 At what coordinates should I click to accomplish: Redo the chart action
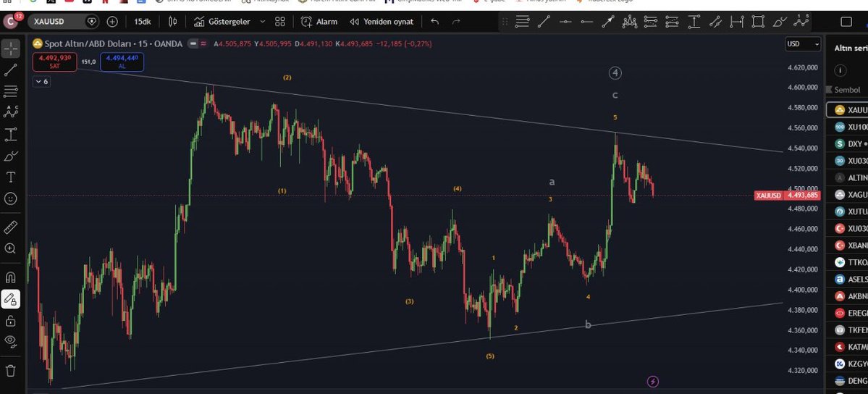coord(456,22)
